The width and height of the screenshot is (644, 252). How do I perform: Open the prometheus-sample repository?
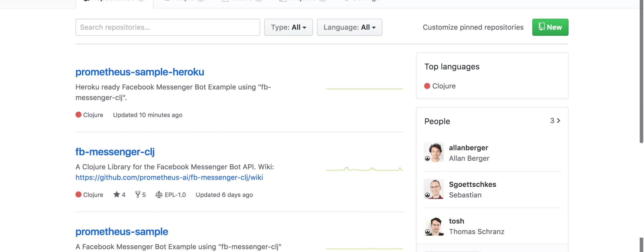[122, 232]
